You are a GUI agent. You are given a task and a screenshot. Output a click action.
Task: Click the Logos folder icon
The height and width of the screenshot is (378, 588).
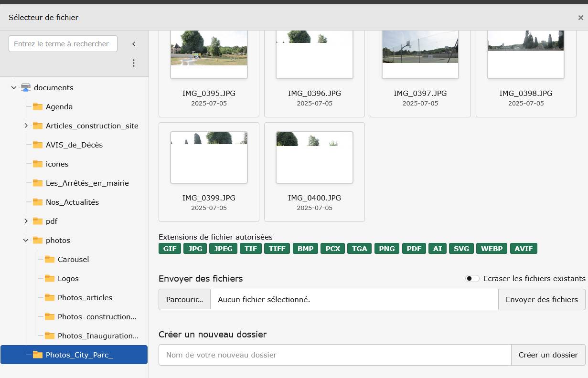[50, 279]
